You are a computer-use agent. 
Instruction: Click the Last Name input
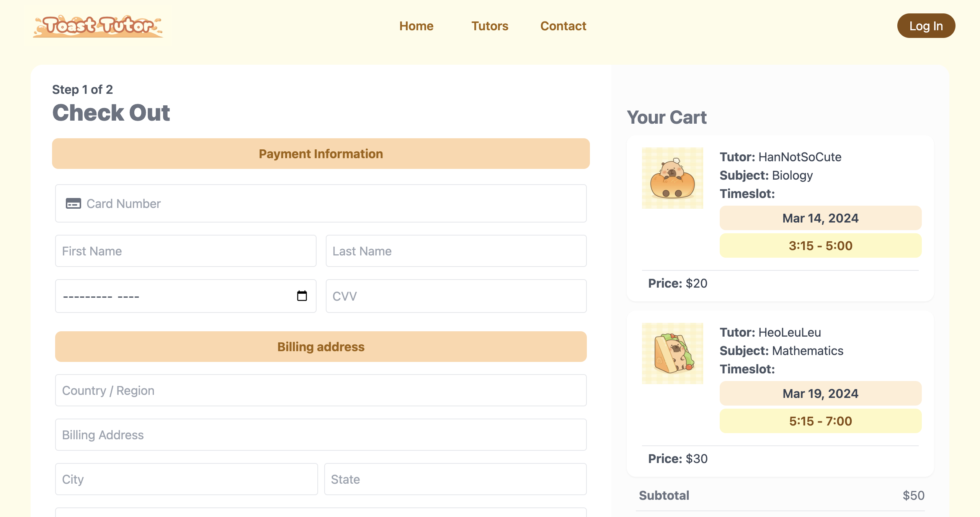456,251
